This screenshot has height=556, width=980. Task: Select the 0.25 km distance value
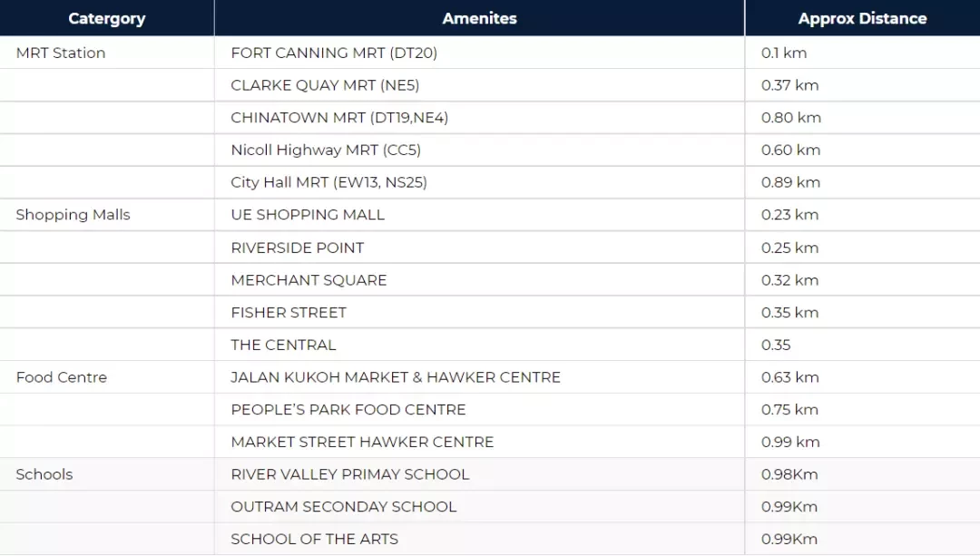pyautogui.click(x=790, y=248)
